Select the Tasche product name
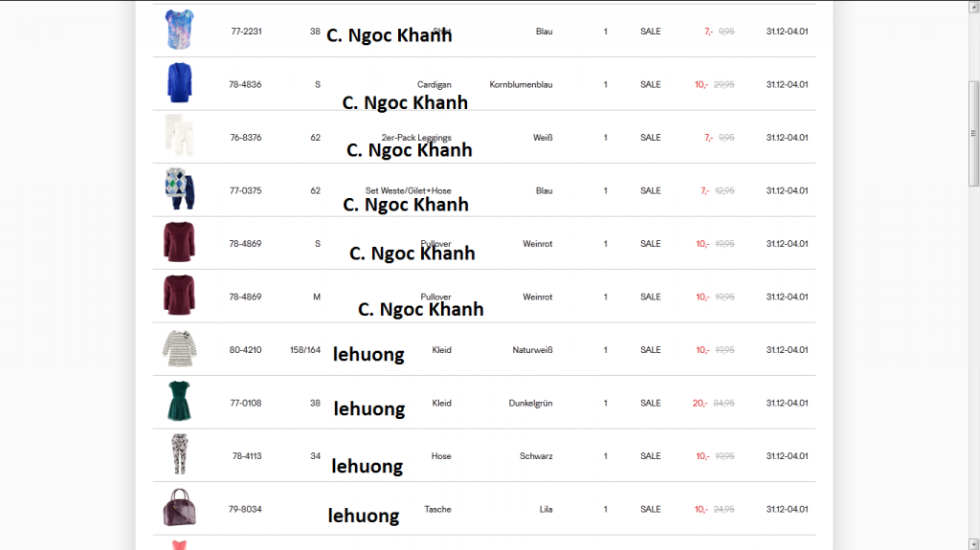Image resolution: width=980 pixels, height=550 pixels. 437,510
